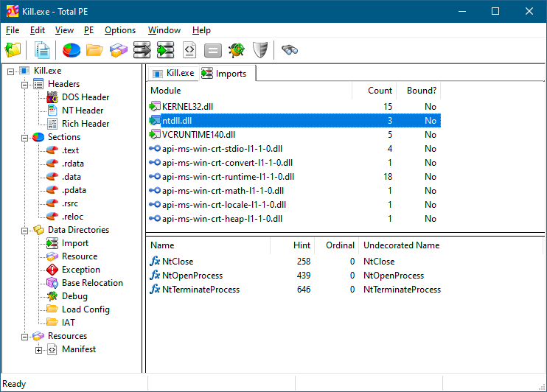Click the open file toolbar icon

[x=13, y=50]
